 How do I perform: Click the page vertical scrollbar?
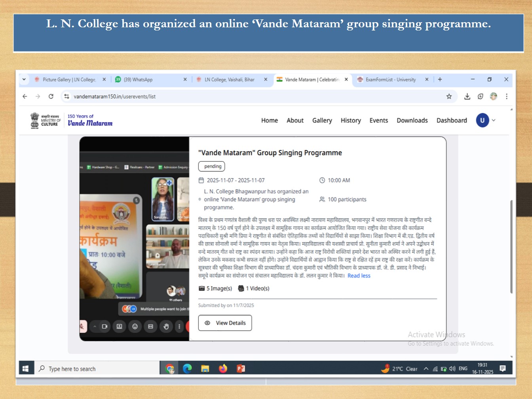(x=511, y=245)
